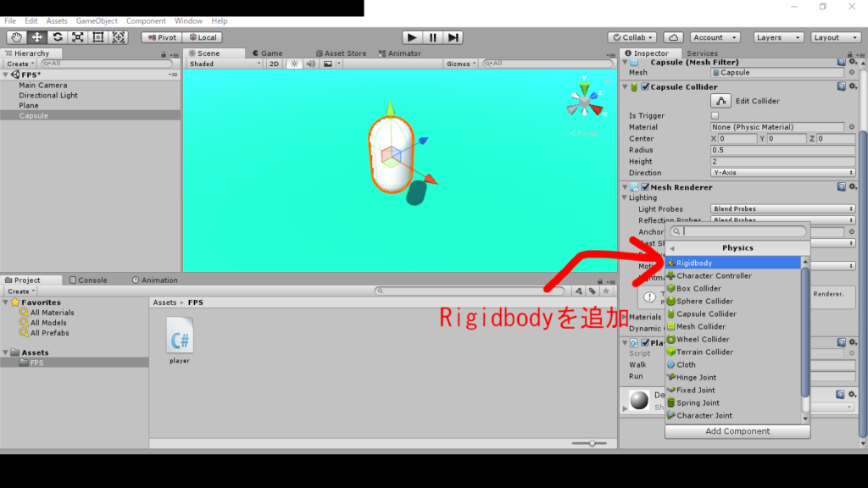Click the Pause button

(433, 37)
